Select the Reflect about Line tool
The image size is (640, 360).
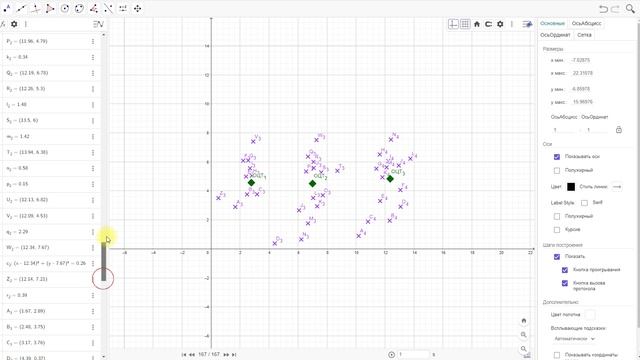pos(108,8)
